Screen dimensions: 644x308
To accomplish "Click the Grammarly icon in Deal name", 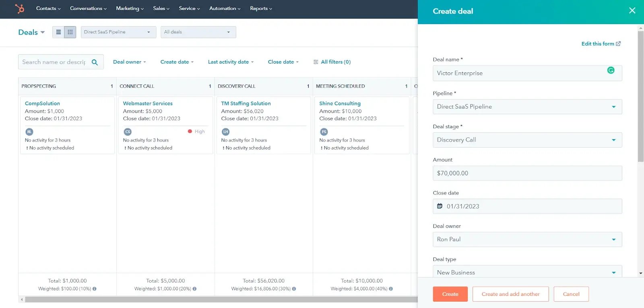I will click(611, 70).
